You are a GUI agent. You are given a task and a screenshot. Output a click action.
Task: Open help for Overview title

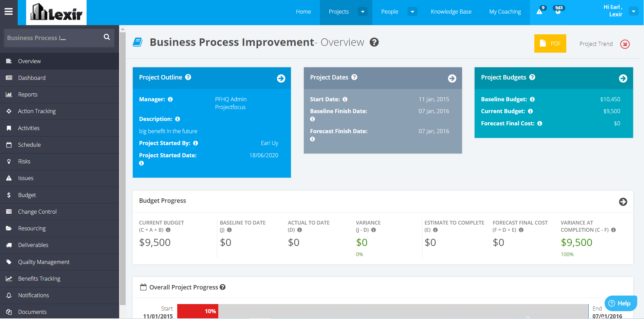374,42
